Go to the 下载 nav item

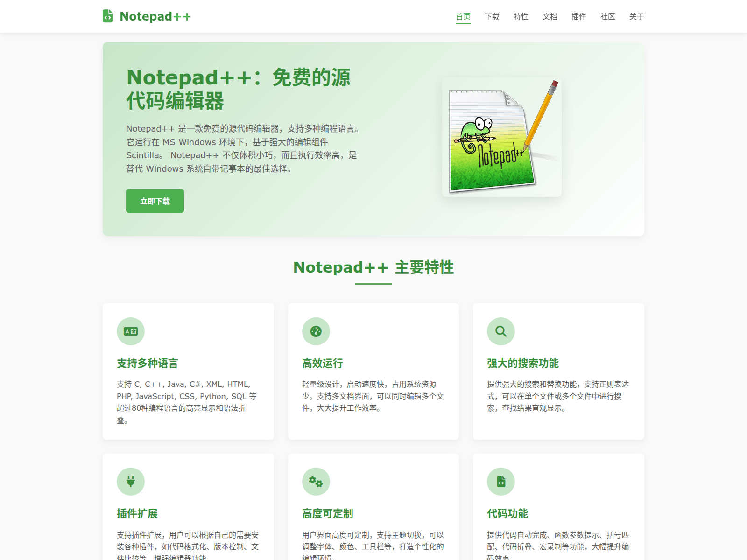492,16
